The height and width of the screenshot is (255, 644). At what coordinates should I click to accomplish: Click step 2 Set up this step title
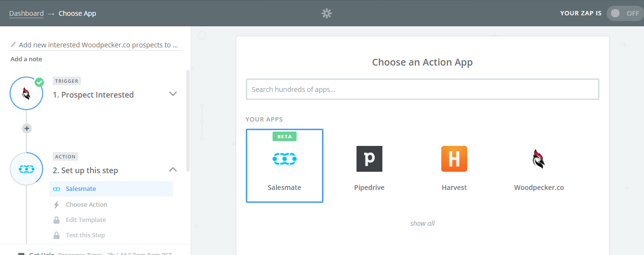pyautogui.click(x=85, y=170)
